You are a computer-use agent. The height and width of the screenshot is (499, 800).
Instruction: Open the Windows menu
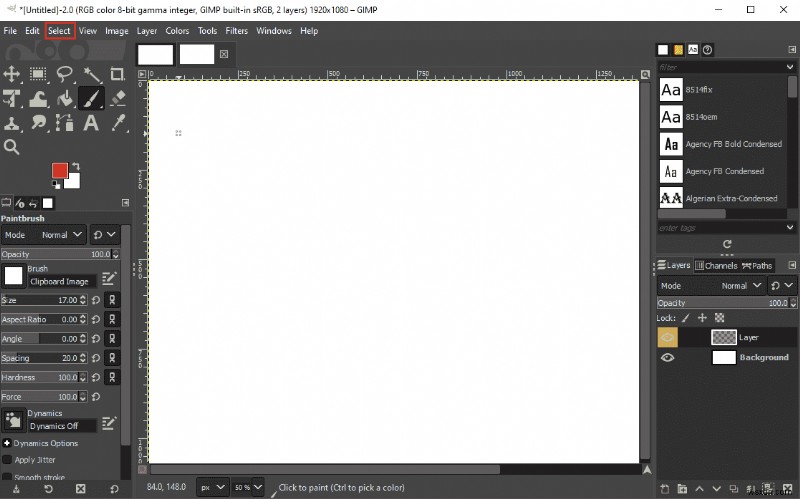(274, 31)
